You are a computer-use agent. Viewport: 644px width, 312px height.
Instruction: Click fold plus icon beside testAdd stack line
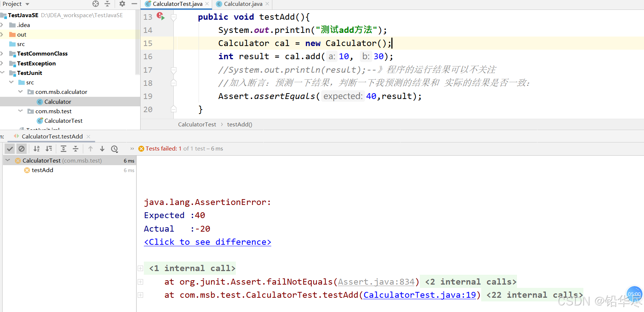click(x=140, y=295)
